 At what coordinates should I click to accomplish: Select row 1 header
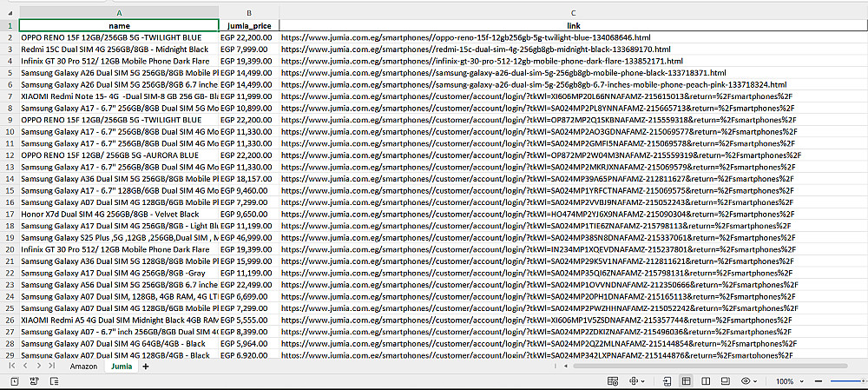pyautogui.click(x=10, y=25)
